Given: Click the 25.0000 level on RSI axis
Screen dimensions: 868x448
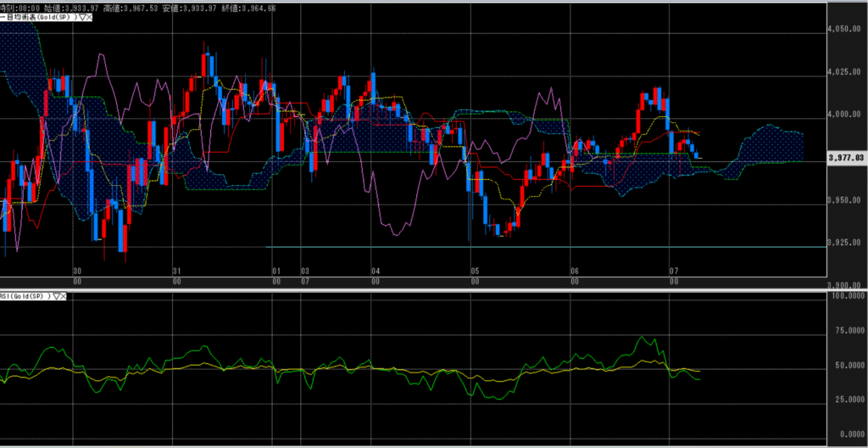Looking at the screenshot, I should point(848,406).
